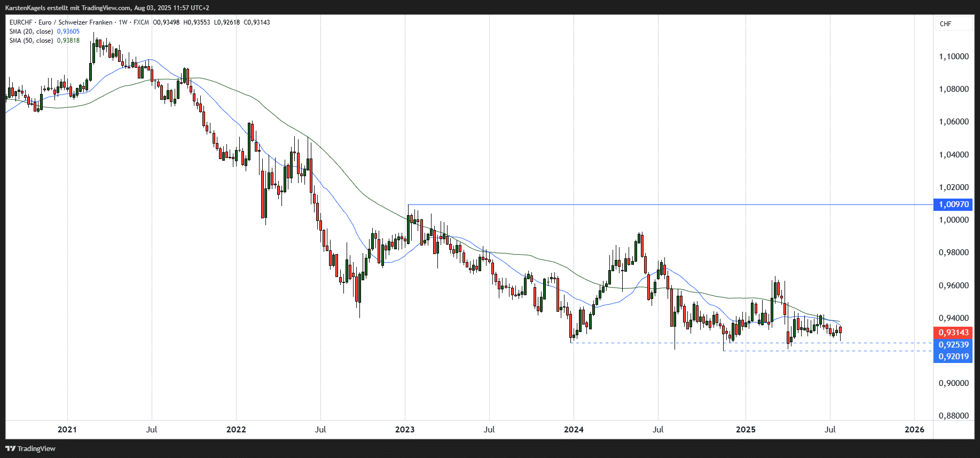The width and height of the screenshot is (980, 458).
Task: Click the 2026 label on the time axis
Action: point(914,430)
